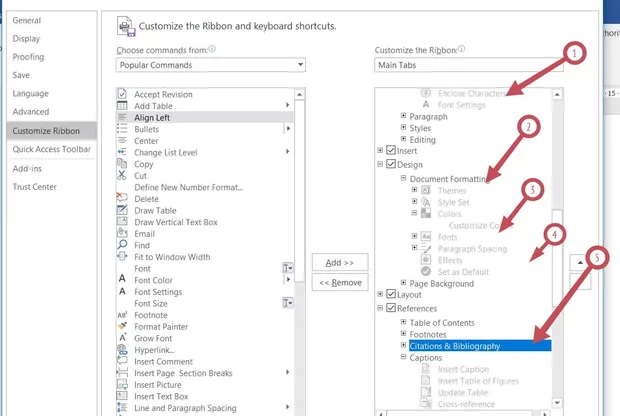Open the Customize the Ribbon Main Tabs dropdown
Image resolution: width=620 pixels, height=416 pixels.
click(469, 65)
